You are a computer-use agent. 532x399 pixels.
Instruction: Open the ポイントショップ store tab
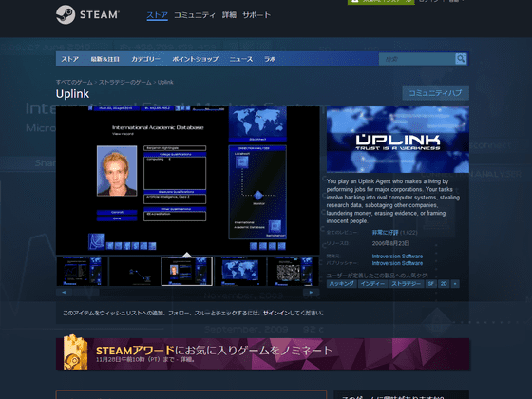(x=195, y=59)
